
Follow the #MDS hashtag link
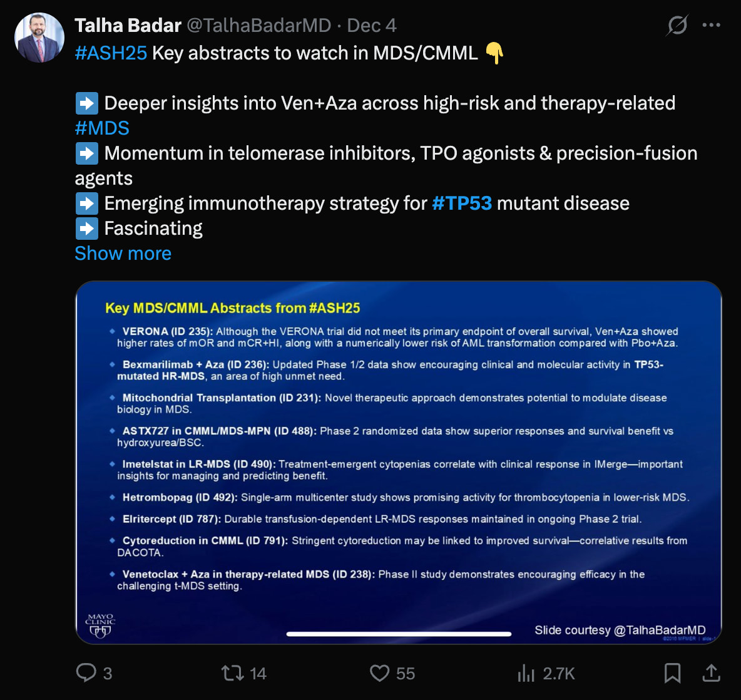click(x=102, y=128)
